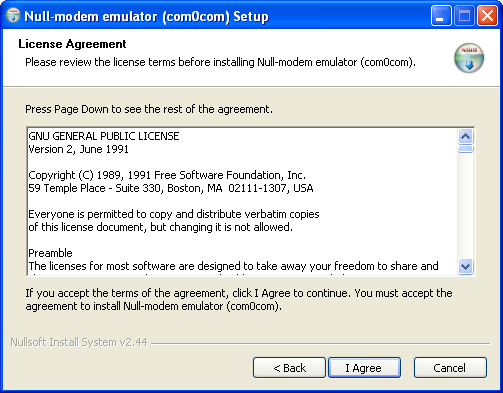
Task: Click the window title bar text
Action: pos(146,16)
